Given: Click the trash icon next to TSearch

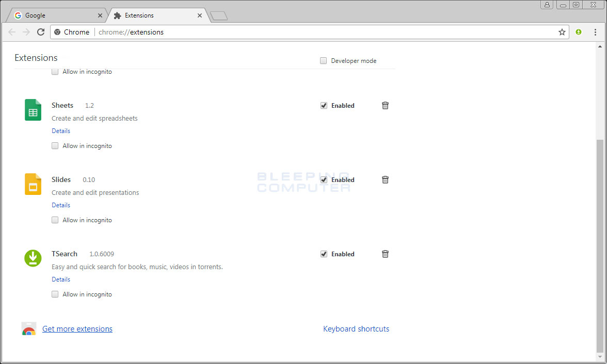Looking at the screenshot, I should coord(385,254).
